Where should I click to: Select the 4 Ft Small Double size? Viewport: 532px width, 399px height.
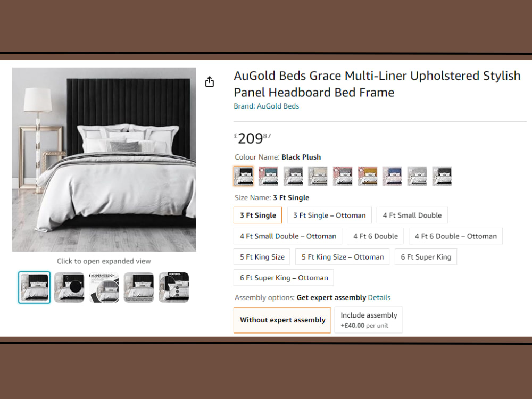point(412,215)
